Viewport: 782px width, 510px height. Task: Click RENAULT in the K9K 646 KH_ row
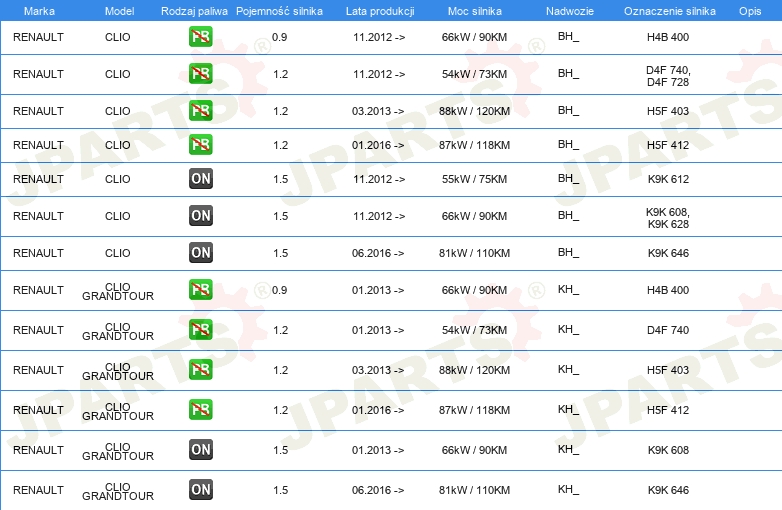click(38, 490)
